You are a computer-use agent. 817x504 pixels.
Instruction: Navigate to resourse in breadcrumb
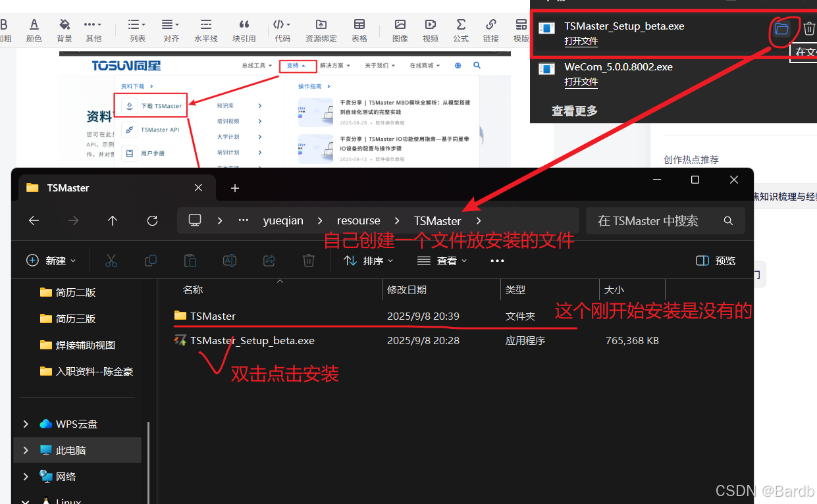coord(359,221)
